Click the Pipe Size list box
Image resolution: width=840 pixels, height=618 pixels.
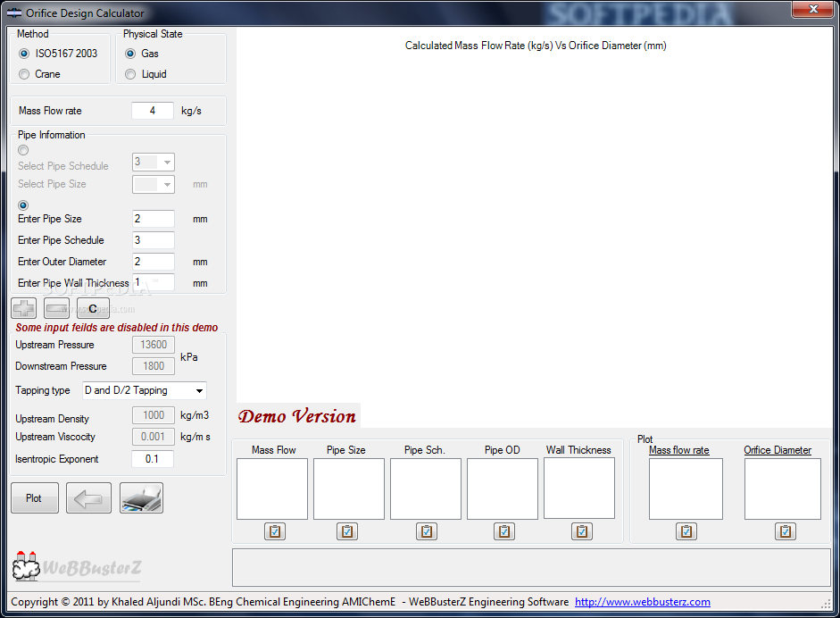click(349, 489)
